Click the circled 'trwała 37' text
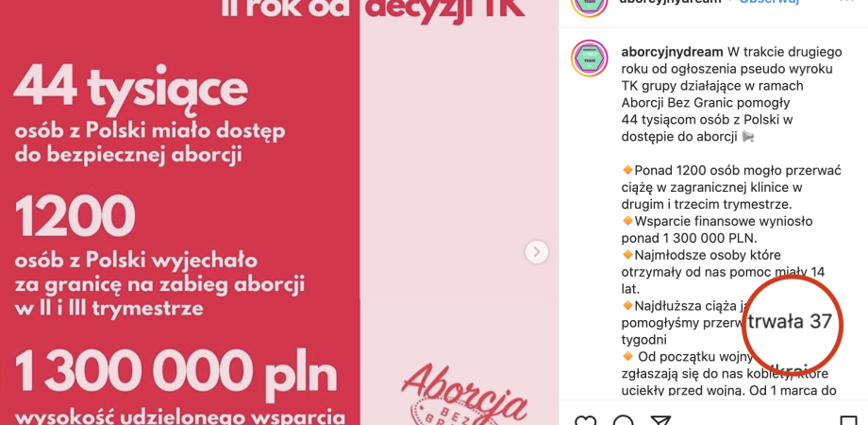 coord(790,321)
